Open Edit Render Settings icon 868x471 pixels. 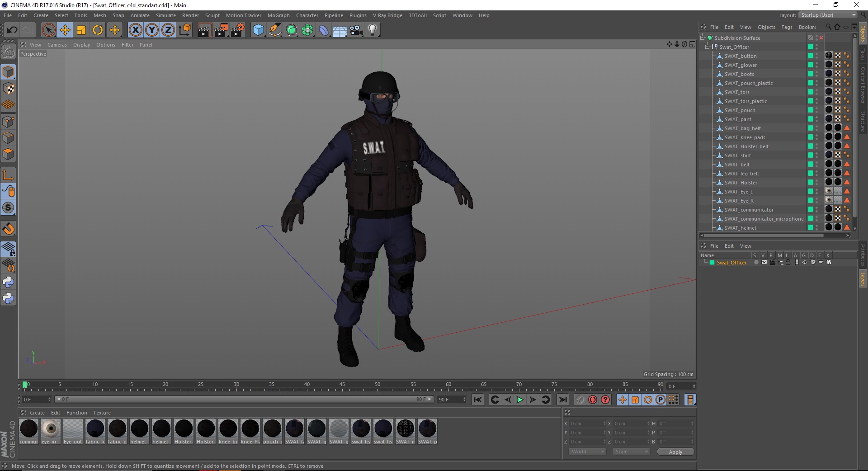pos(237,30)
